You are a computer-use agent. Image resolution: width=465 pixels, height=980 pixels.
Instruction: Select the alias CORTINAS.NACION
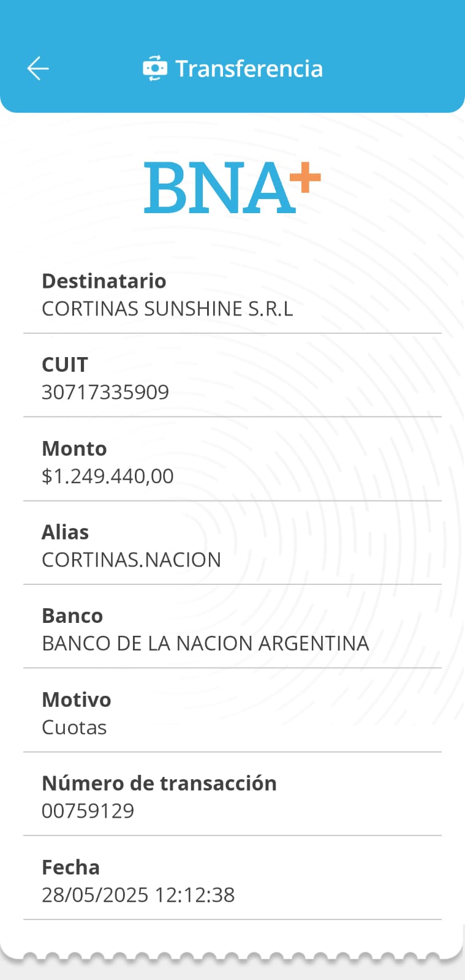131,560
